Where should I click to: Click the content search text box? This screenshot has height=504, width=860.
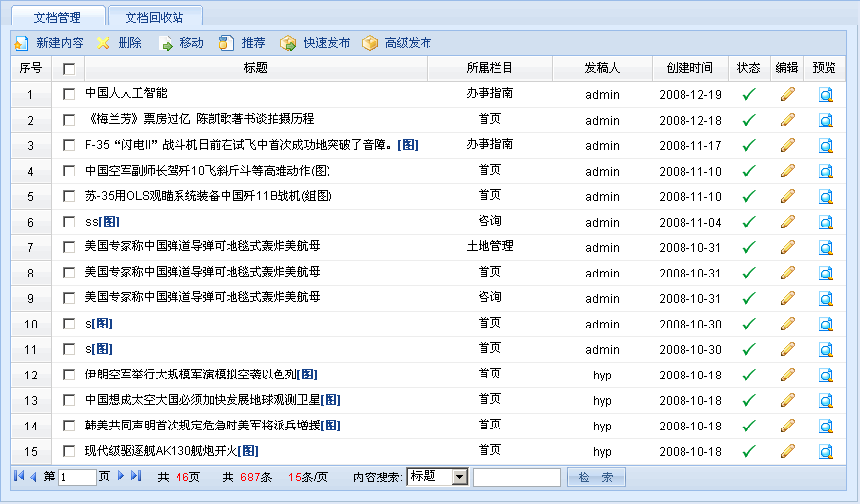click(517, 478)
